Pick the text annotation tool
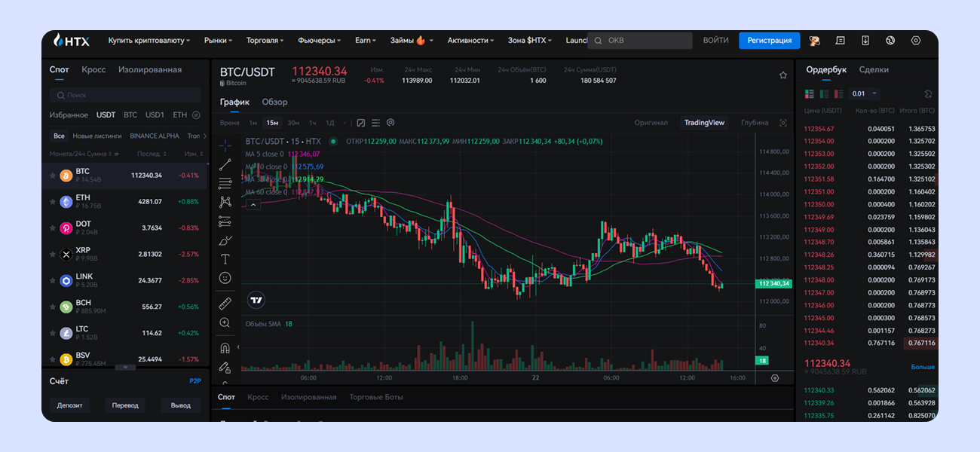 pos(225,259)
